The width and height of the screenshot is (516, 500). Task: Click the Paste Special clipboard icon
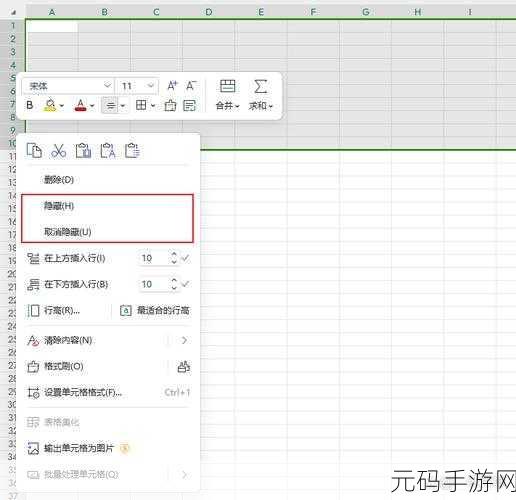tap(132, 151)
